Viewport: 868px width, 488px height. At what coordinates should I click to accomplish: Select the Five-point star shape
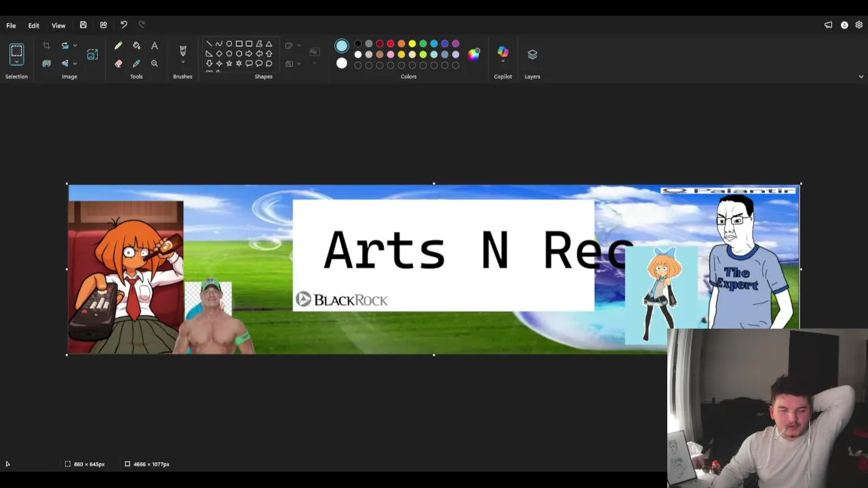229,63
